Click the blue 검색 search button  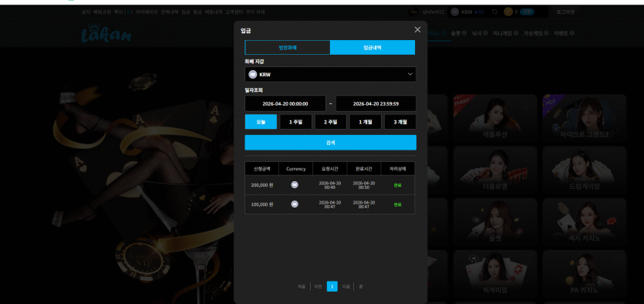(x=331, y=143)
